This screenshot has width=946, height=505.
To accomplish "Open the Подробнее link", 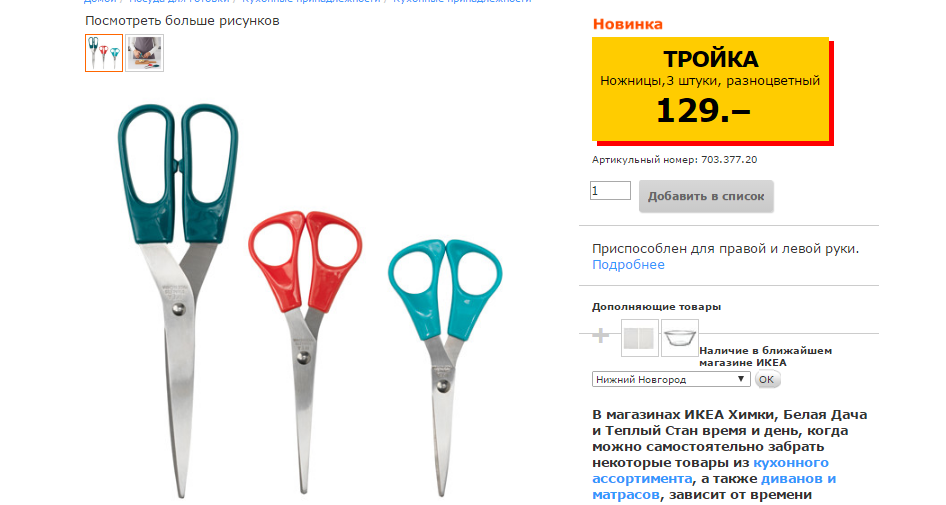I will point(628,264).
